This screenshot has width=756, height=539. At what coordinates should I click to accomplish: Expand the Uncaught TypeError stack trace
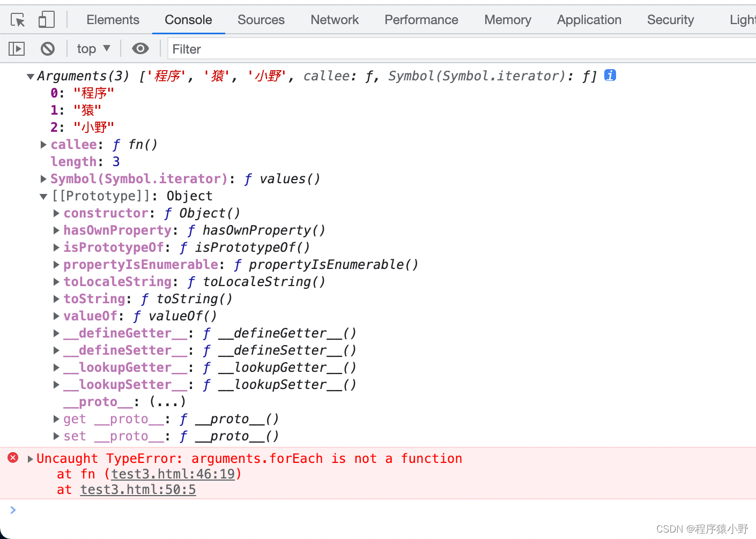(x=30, y=459)
